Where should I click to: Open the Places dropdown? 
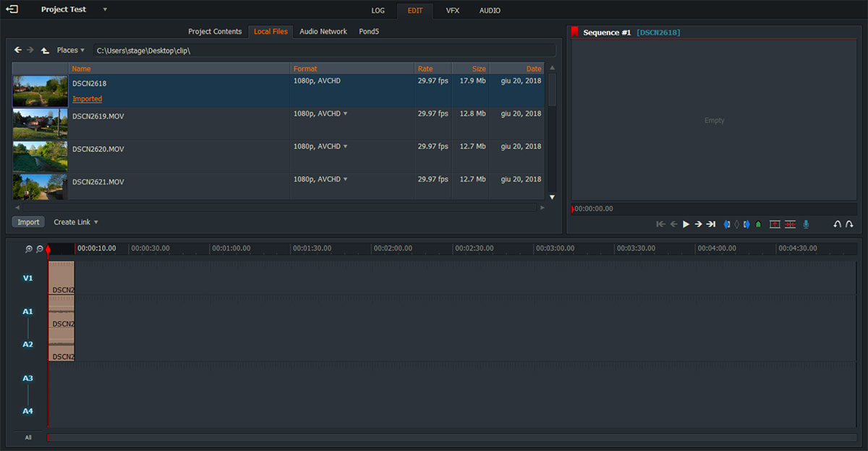[70, 51]
